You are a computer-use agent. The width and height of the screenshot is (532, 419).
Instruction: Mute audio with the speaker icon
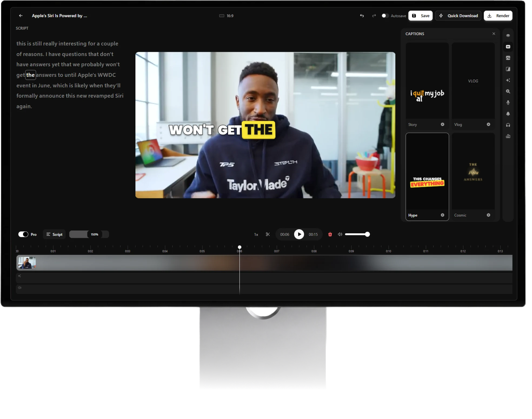pyautogui.click(x=340, y=234)
